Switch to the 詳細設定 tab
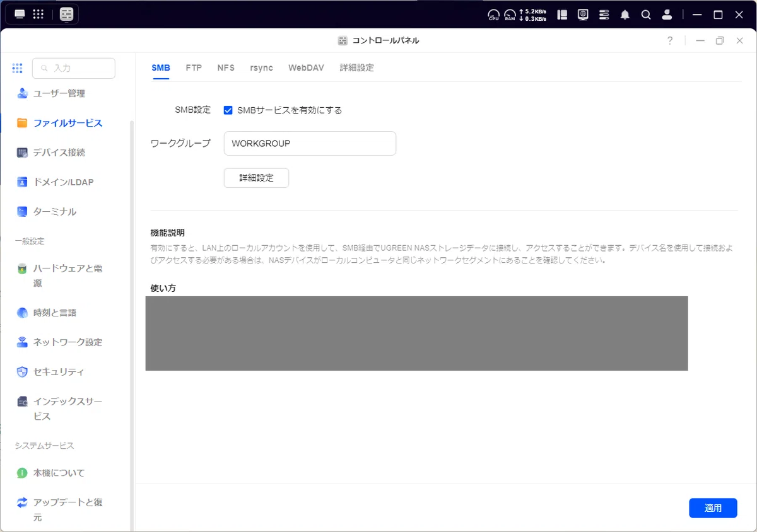Screen dimensions: 757x532 pos(357,68)
